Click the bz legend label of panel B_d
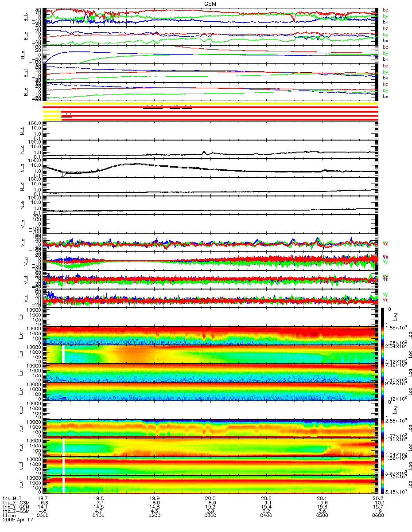This screenshot has width=412, height=532. pyautogui.click(x=385, y=66)
